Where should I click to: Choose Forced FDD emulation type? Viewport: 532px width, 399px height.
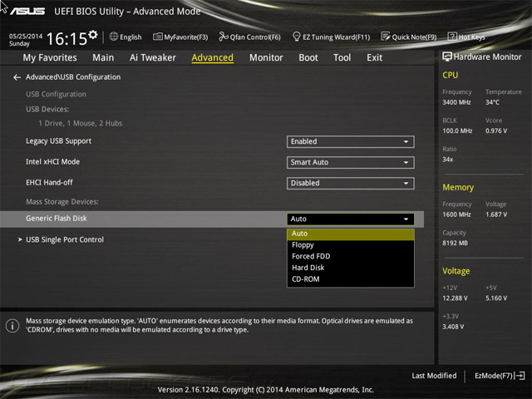pos(351,257)
